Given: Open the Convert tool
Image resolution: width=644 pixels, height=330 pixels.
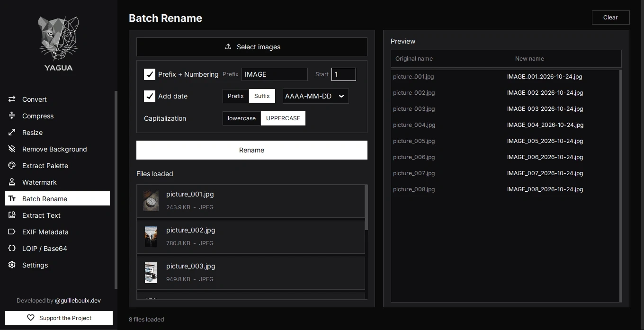Looking at the screenshot, I should click(57, 99).
